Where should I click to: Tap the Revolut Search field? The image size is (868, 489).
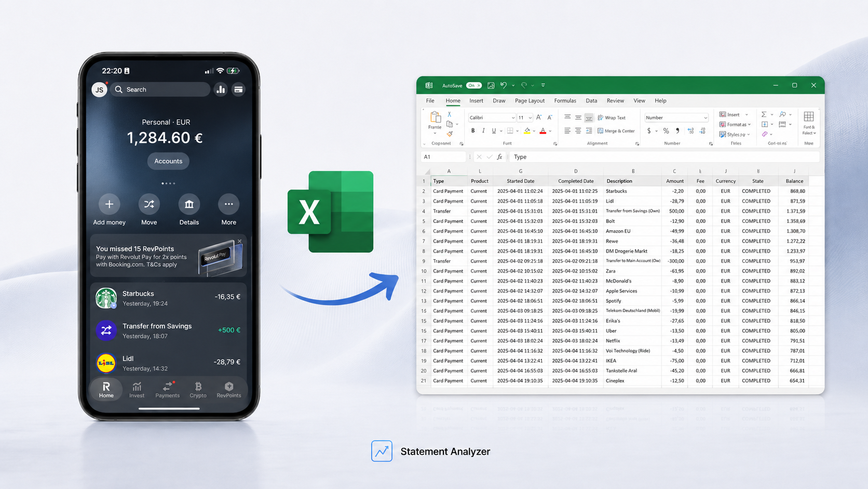pyautogui.click(x=160, y=89)
